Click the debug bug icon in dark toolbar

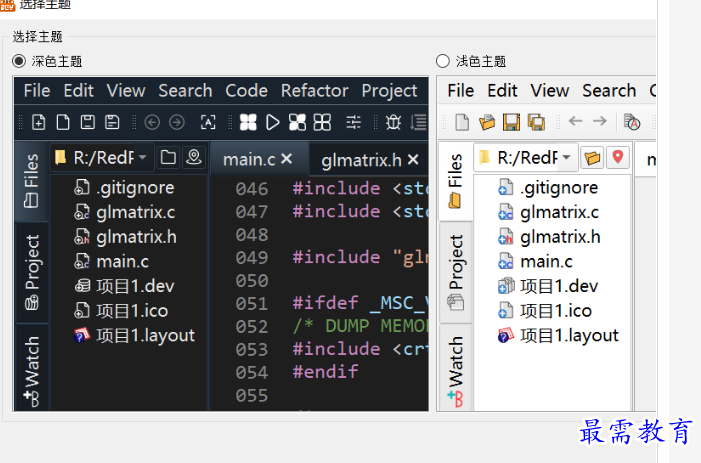(393, 122)
